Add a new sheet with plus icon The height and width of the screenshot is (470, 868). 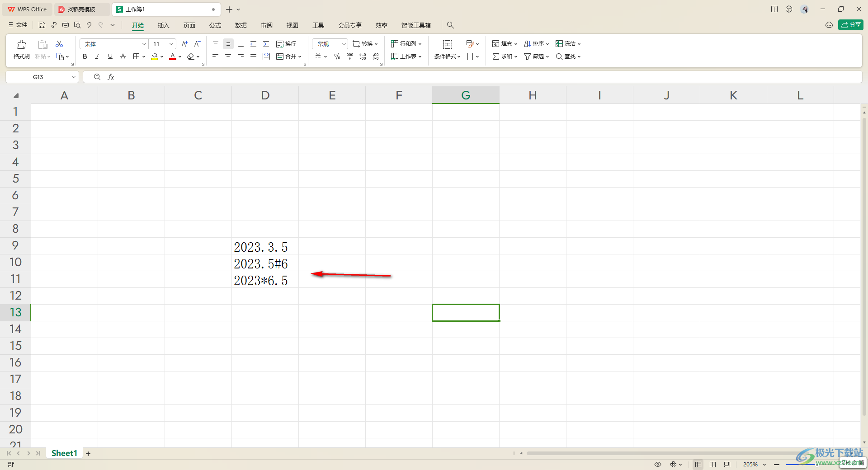[88, 454]
